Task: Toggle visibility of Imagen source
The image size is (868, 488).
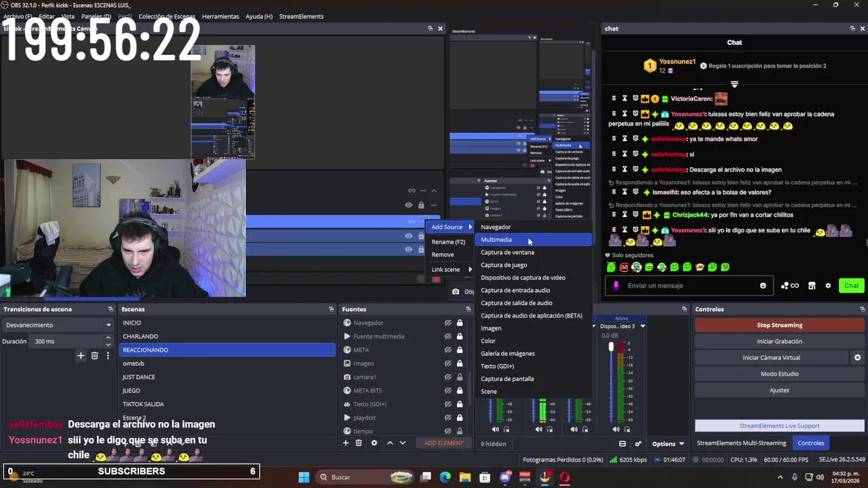Action: tap(448, 363)
